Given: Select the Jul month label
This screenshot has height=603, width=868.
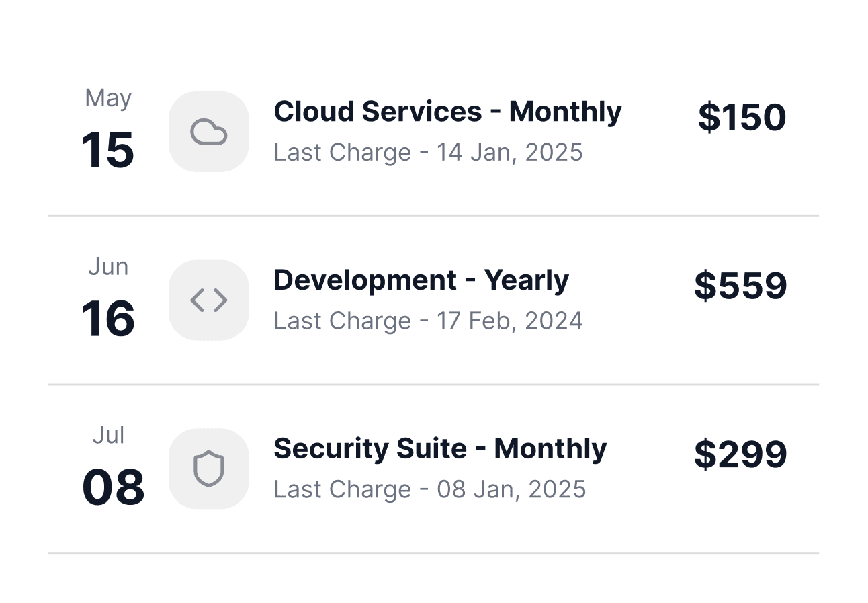Looking at the screenshot, I should pyautogui.click(x=108, y=436).
